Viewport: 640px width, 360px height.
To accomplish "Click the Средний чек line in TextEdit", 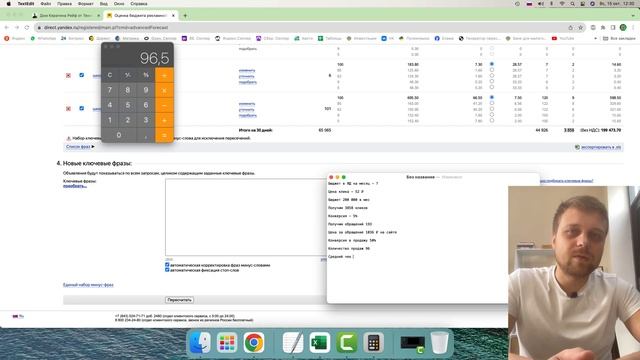I will coord(341,257).
